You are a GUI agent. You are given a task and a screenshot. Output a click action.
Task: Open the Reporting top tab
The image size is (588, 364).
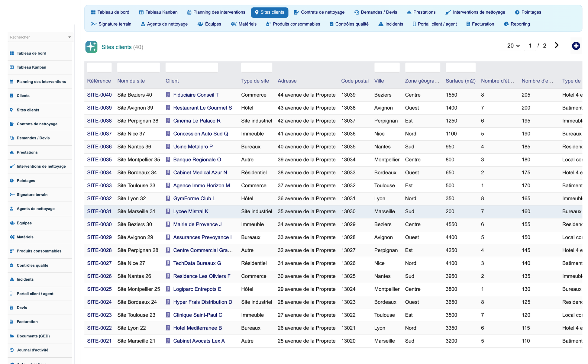click(517, 24)
